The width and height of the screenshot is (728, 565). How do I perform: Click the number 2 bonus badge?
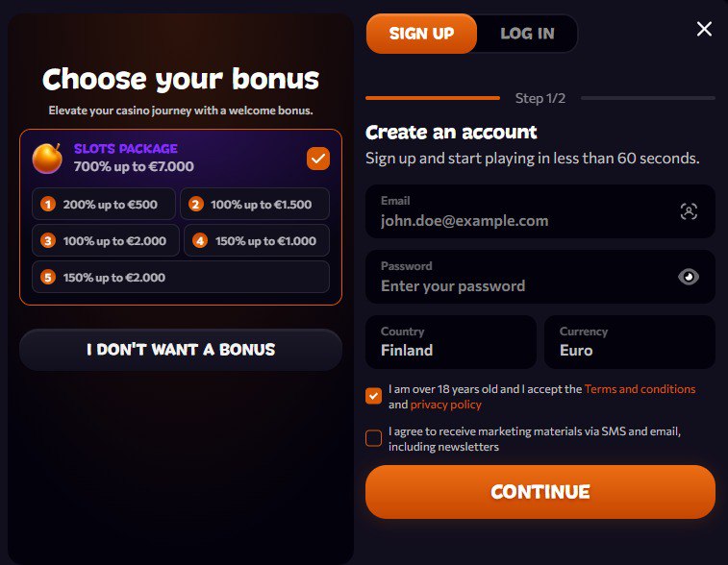click(196, 204)
